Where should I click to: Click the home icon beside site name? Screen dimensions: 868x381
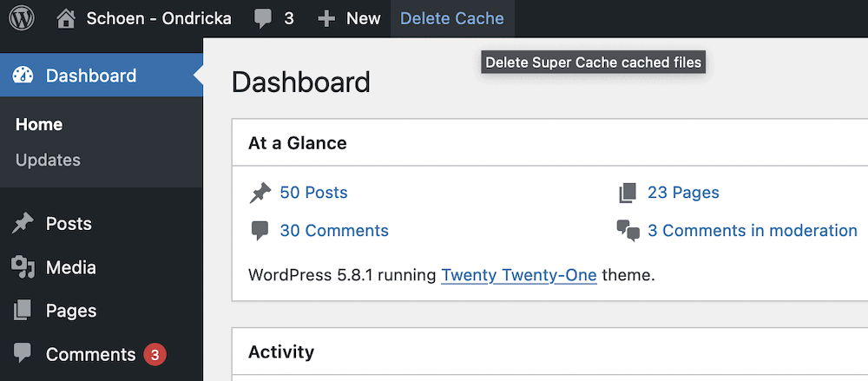pyautogui.click(x=66, y=18)
